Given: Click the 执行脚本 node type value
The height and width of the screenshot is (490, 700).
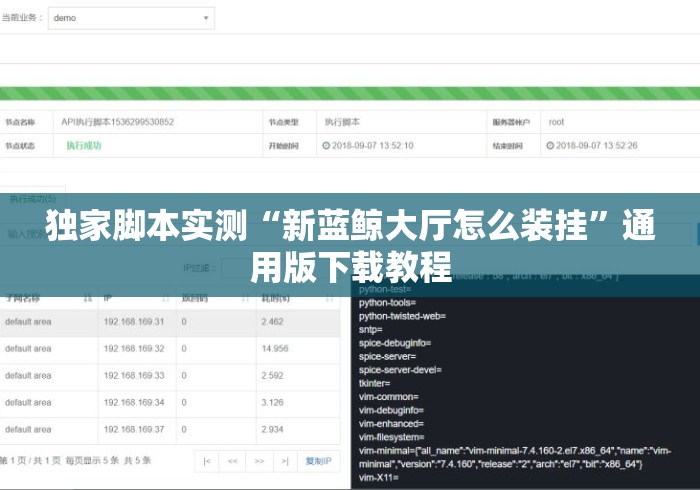Looking at the screenshot, I should point(342,122).
